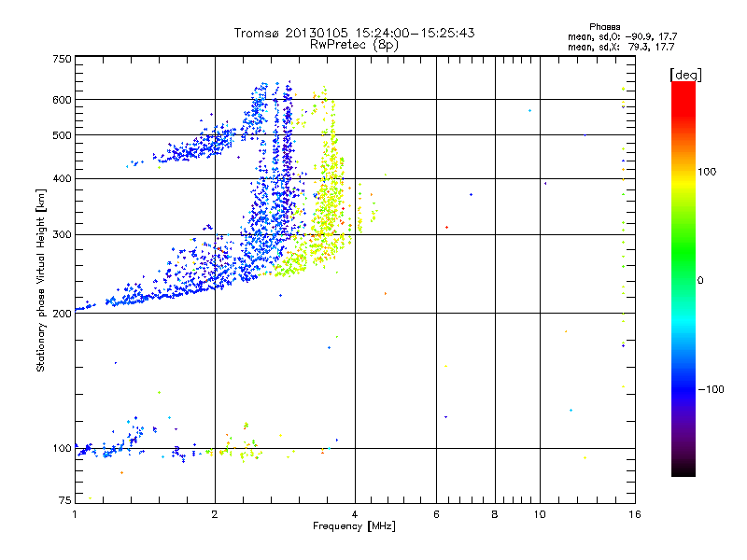Click the colorbar '0' tick label
The width and height of the screenshot is (747, 560).
(x=700, y=281)
